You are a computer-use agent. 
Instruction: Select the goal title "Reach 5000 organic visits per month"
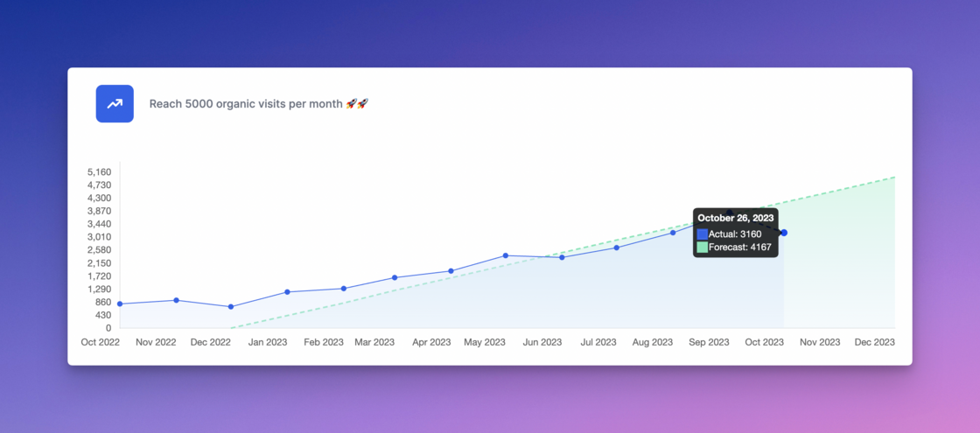tap(246, 104)
